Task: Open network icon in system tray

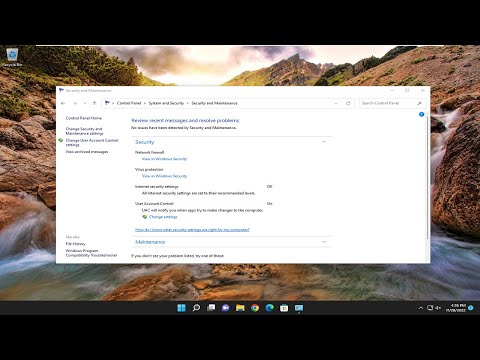Action: [x=430, y=308]
